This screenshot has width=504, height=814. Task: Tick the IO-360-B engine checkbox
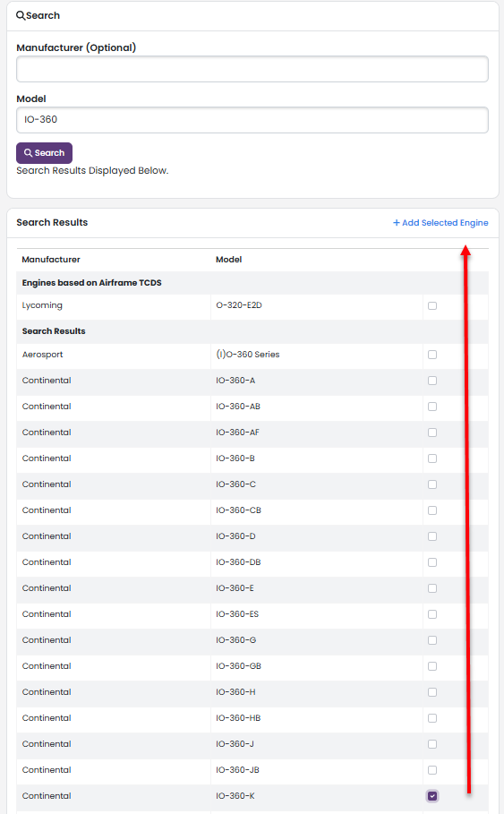pos(432,458)
